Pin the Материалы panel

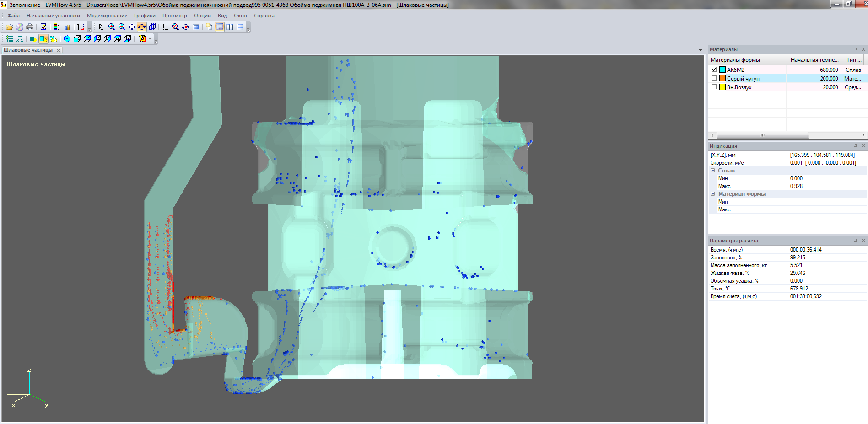(x=856, y=49)
